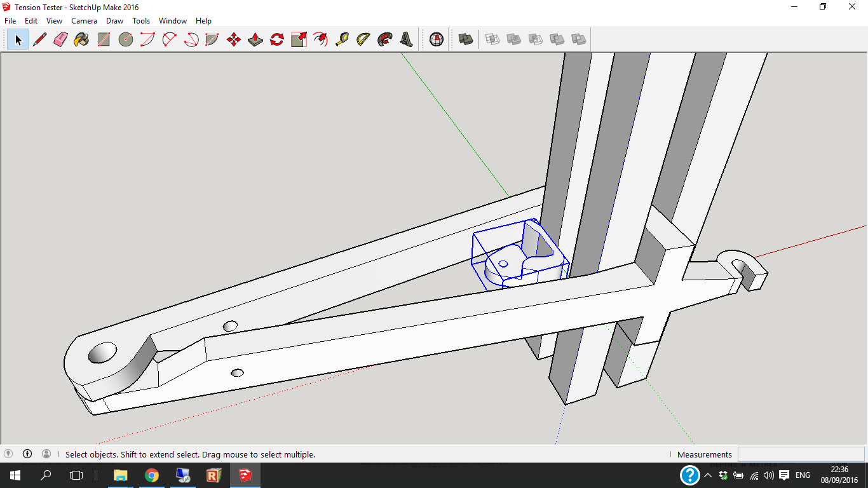The image size is (868, 488).
Task: Pick the Tape Measure tool
Action: click(342, 39)
